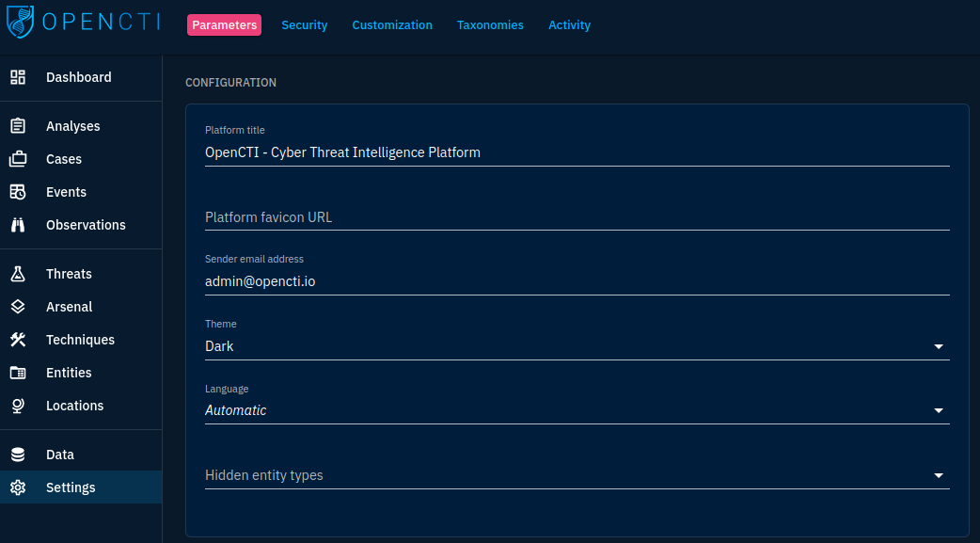The image size is (980, 543).
Task: Click the OpenCTI logo
Action: click(82, 24)
